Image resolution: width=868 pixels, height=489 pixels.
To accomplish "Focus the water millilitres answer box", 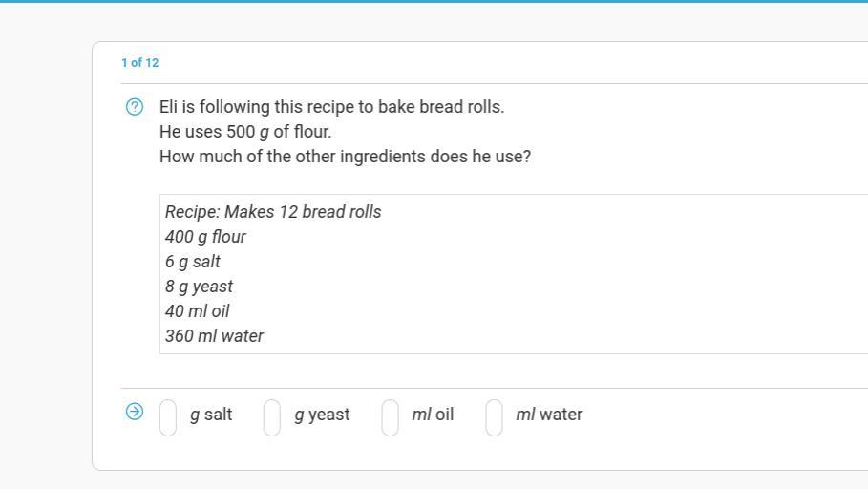I will [x=494, y=416].
